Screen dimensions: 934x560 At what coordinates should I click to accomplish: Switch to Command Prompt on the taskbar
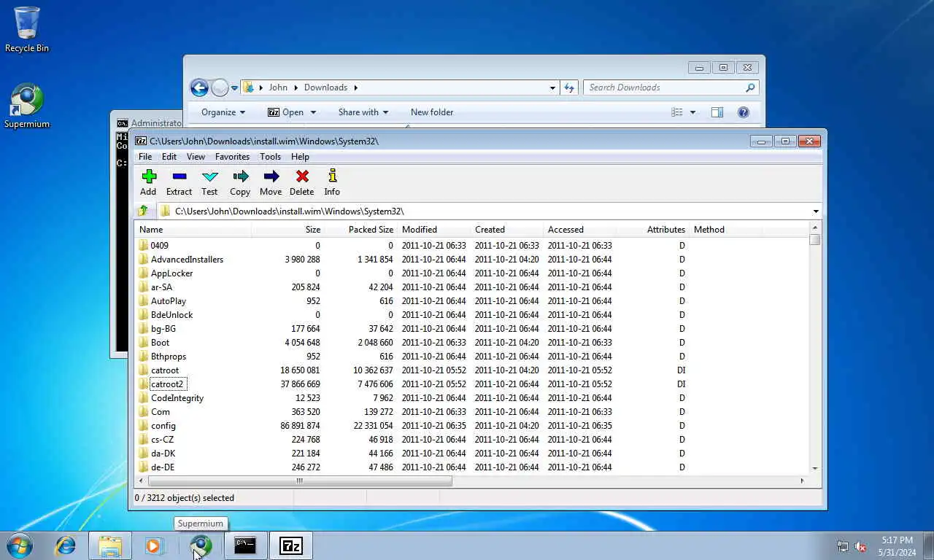245,545
